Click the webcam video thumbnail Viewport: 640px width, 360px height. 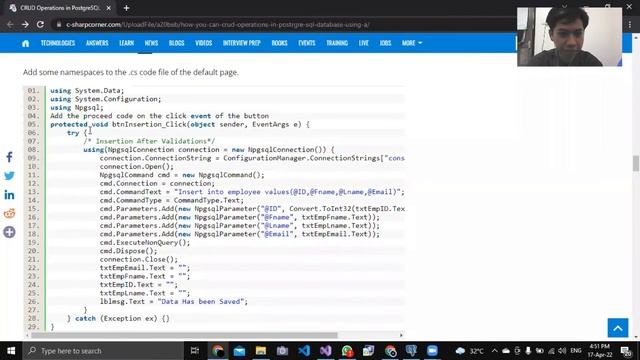[569, 37]
